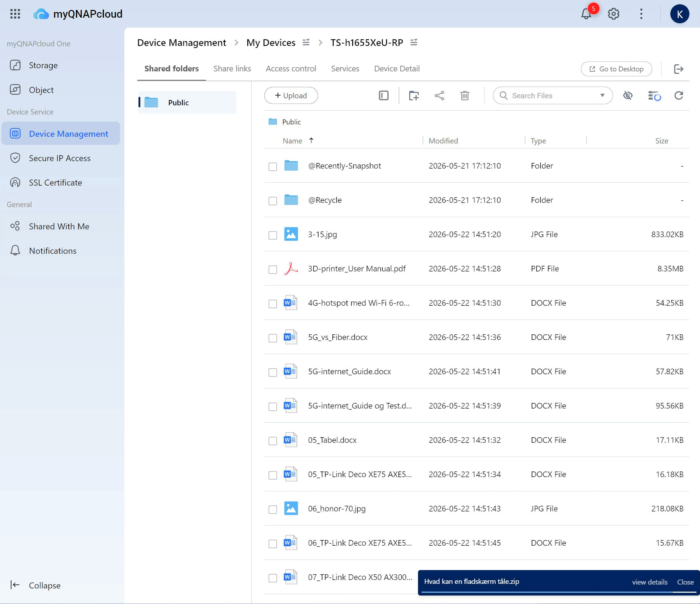Check the box for 3-15.jpg
The image size is (700, 604).
[x=272, y=235]
